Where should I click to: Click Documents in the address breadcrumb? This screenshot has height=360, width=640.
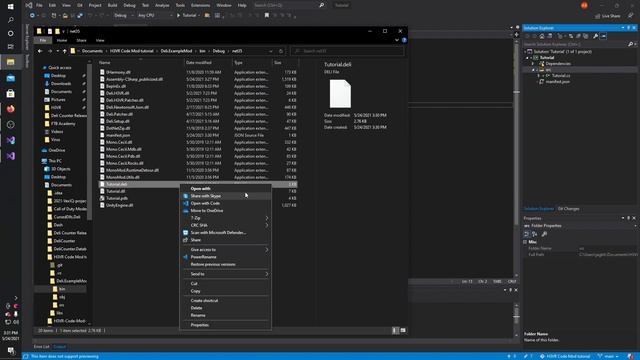[92, 51]
